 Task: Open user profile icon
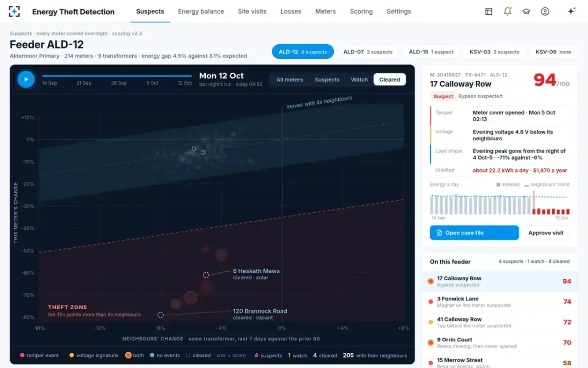click(545, 11)
